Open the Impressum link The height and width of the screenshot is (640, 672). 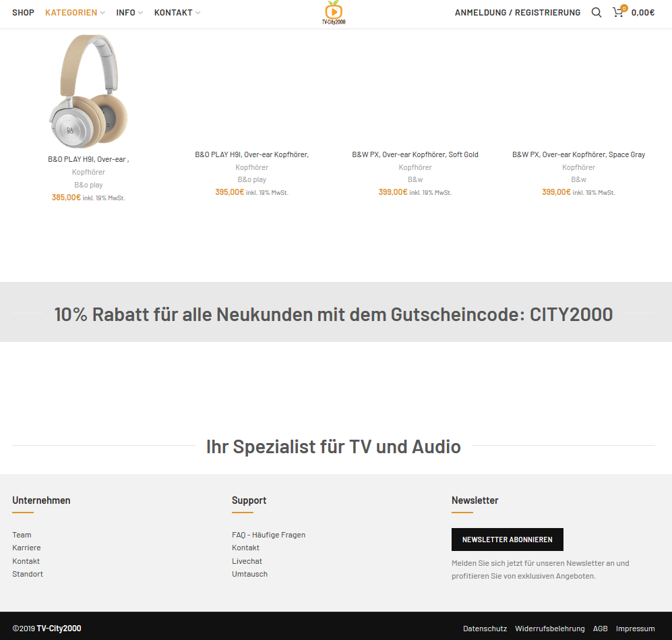click(635, 629)
